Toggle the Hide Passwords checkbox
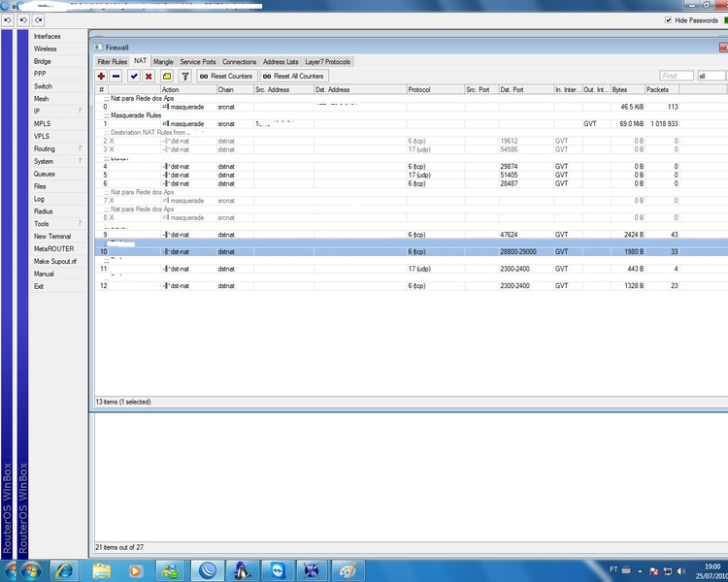 668,20
